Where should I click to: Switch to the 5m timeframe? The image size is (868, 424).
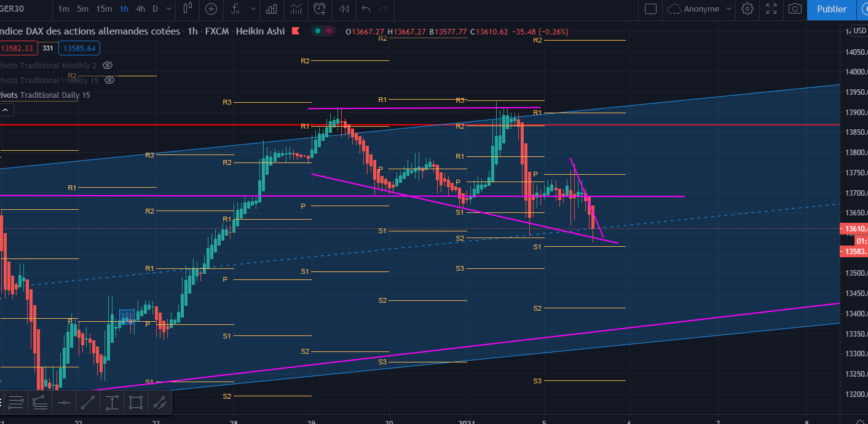coord(83,9)
